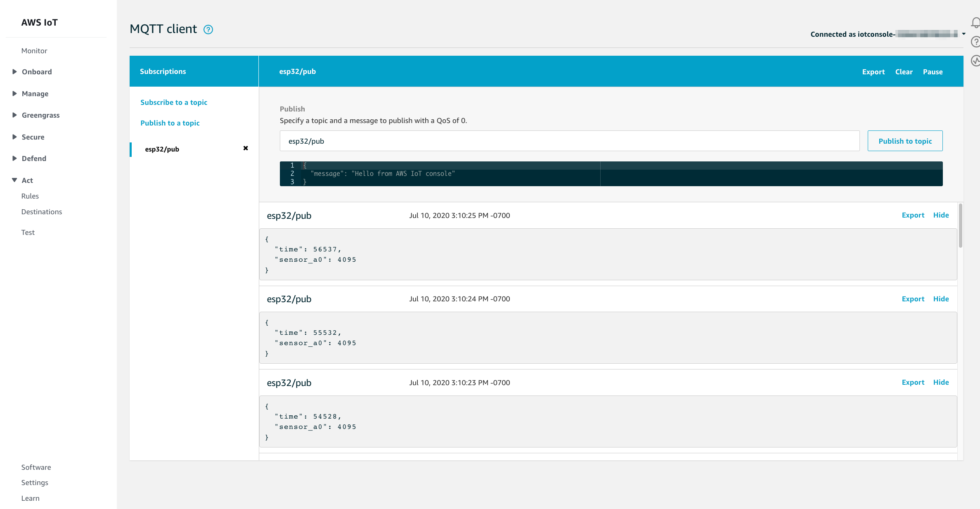Export the 3:10:25 PM message
Image resolution: width=980 pixels, height=509 pixels.
[913, 215]
